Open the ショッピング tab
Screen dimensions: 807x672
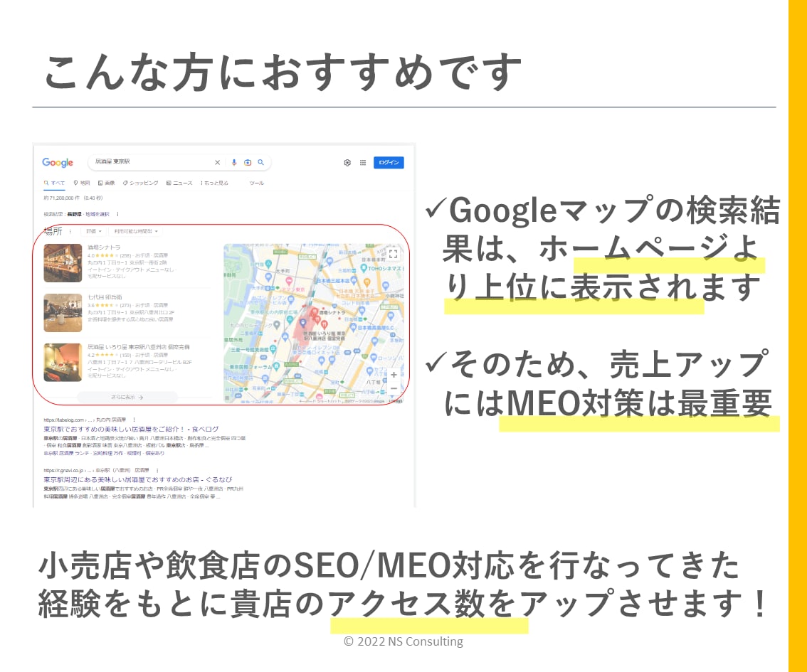coord(140,183)
